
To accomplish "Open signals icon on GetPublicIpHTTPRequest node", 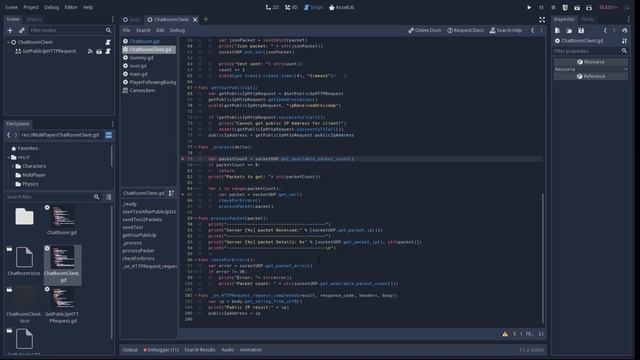I will point(90,51).
